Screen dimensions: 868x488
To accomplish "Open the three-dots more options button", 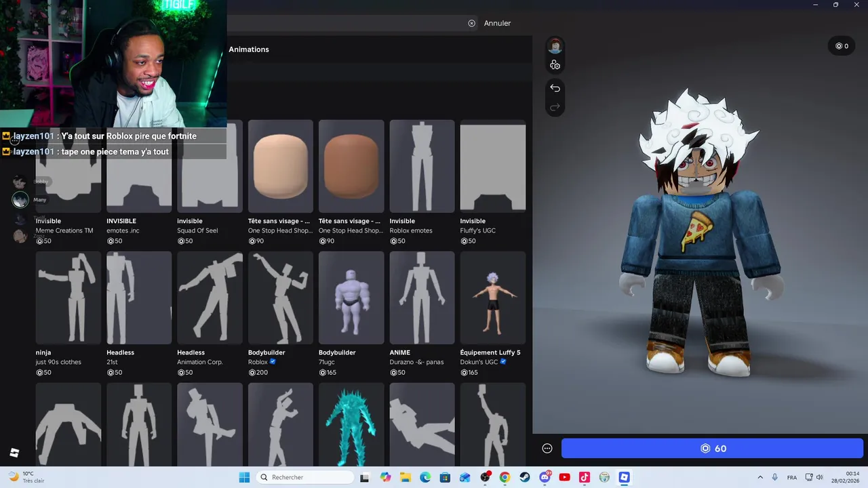I will (547, 449).
